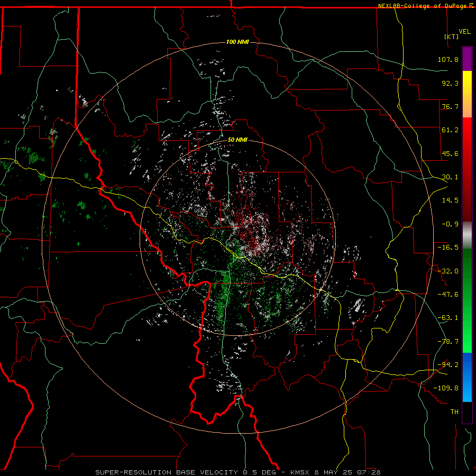Click the 92.3 velocity scale value

tap(450, 83)
